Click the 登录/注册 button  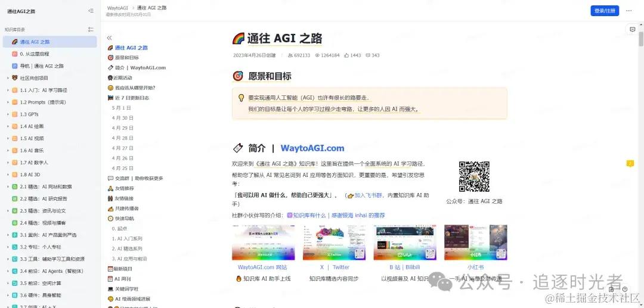pos(605,11)
